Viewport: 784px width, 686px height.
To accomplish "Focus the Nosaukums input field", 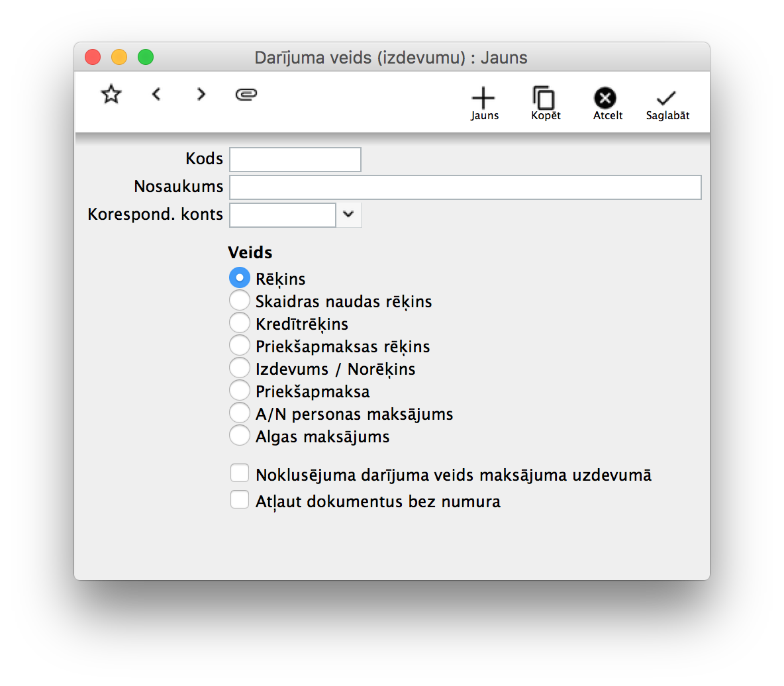I will point(464,187).
